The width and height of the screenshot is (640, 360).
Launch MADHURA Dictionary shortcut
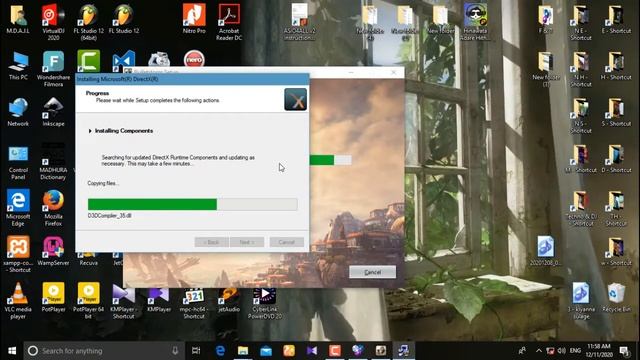coord(53,162)
